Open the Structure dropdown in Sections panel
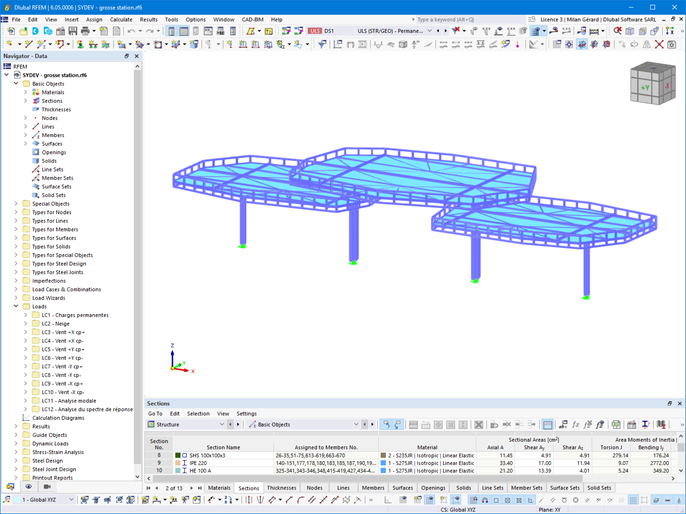Image resolution: width=686 pixels, height=514 pixels. pyautogui.click(x=221, y=424)
